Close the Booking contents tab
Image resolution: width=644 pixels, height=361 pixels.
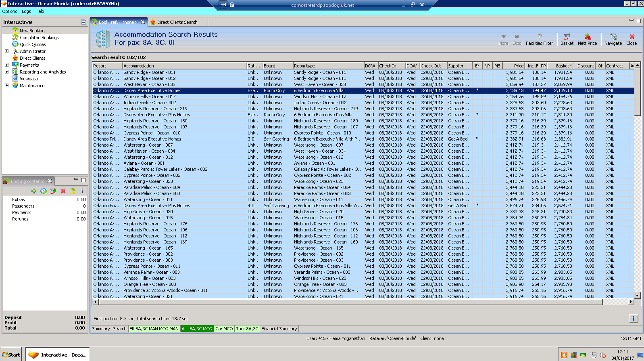click(50, 181)
